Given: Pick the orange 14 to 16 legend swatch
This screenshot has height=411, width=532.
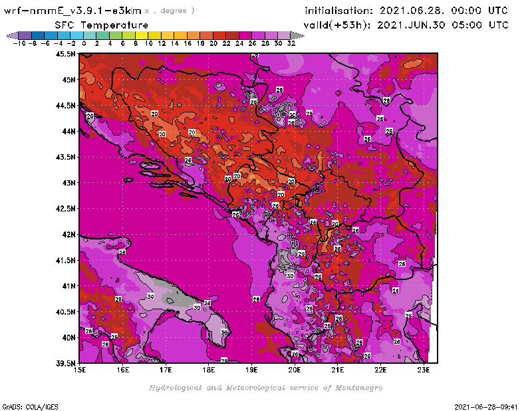Looking at the screenshot, I should 180,35.
